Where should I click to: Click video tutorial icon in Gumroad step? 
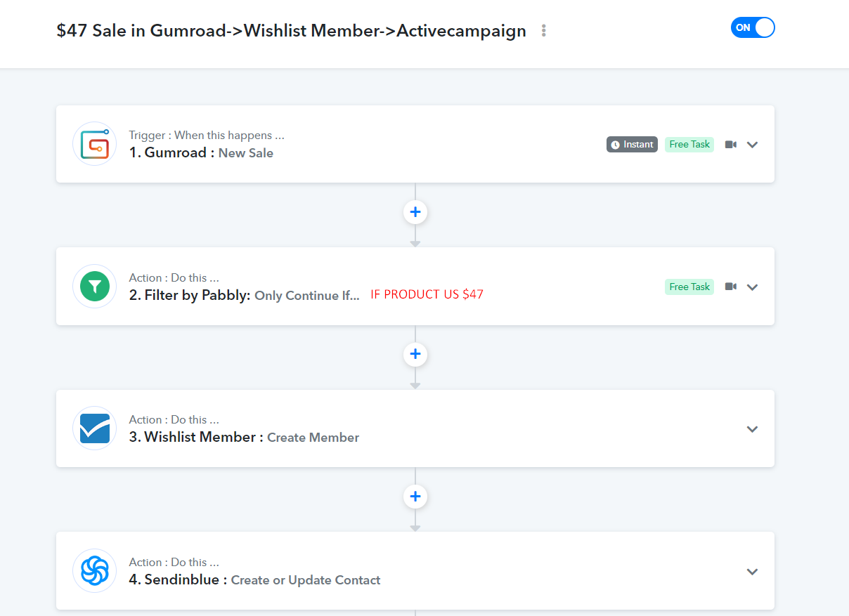(x=731, y=145)
